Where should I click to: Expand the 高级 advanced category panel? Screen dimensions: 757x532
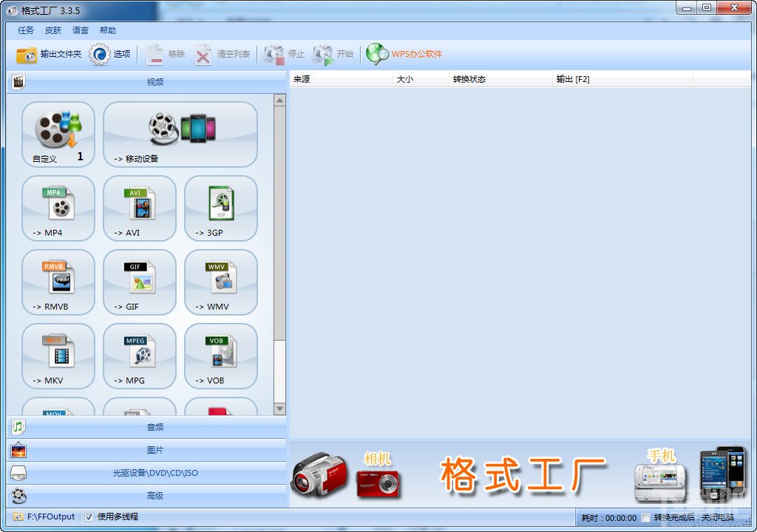[x=147, y=496]
